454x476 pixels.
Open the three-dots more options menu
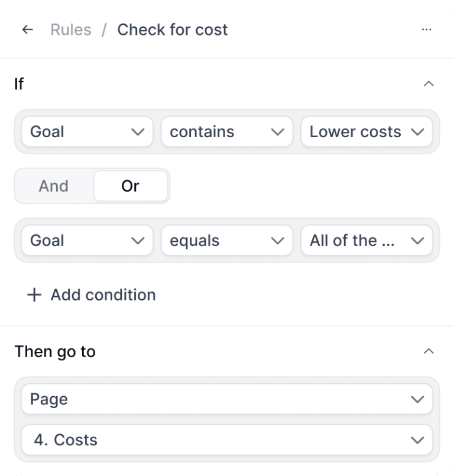pyautogui.click(x=426, y=30)
